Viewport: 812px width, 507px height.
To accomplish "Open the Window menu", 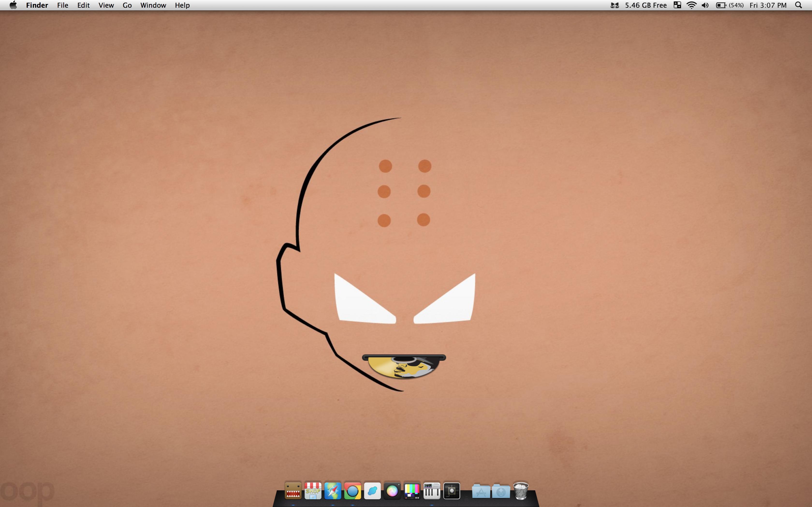I will (153, 5).
